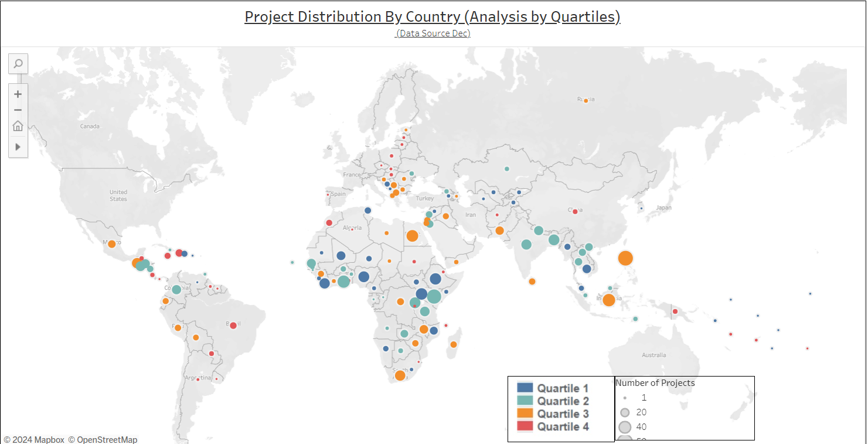Select the red Morocco dot
Screen dimensions: 868x444
[329, 223]
